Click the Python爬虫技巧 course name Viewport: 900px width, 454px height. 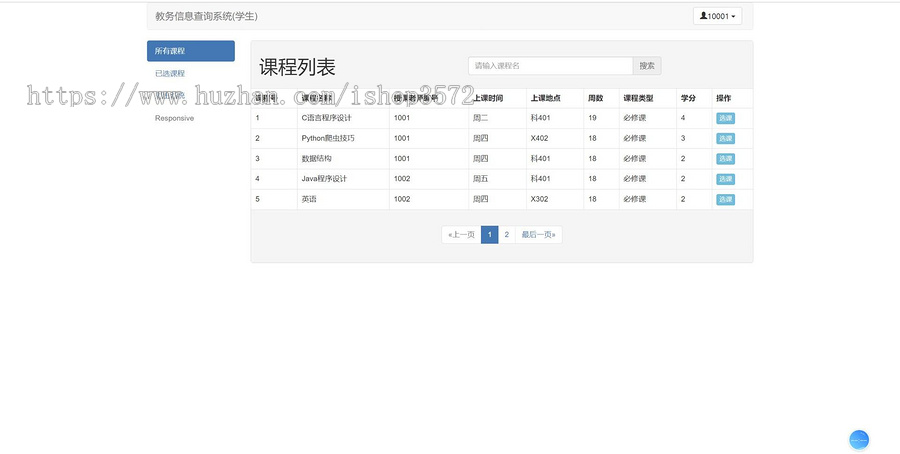[328, 138]
